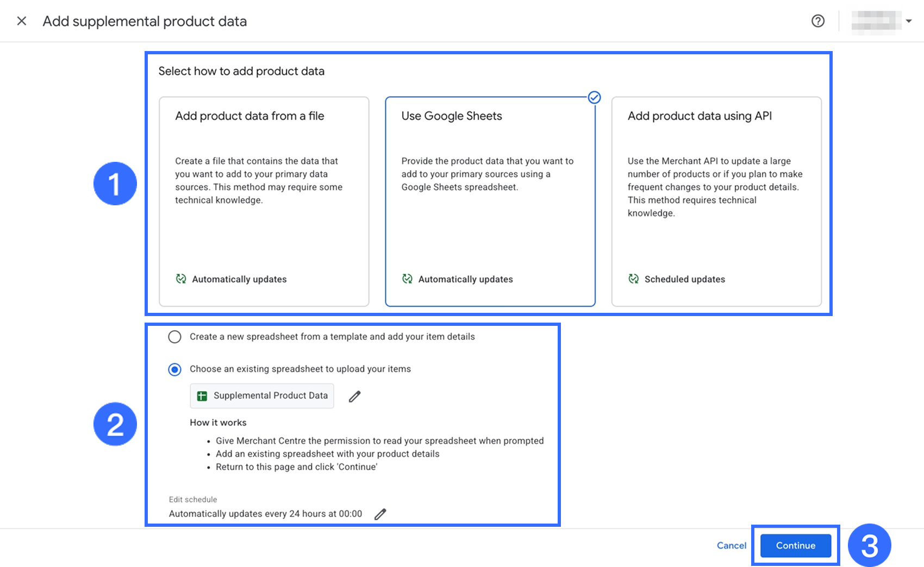This screenshot has height=567, width=924.
Task: Click the Cancel link
Action: point(731,545)
